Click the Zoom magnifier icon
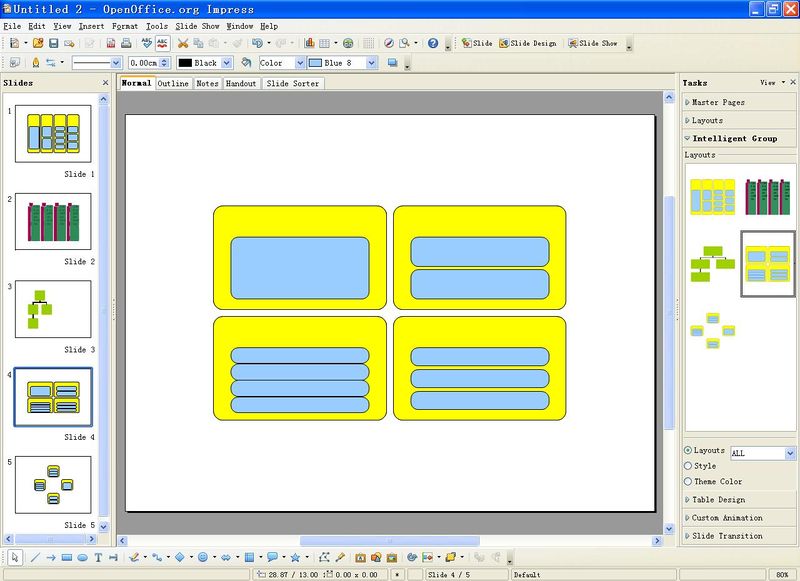 coord(404,43)
